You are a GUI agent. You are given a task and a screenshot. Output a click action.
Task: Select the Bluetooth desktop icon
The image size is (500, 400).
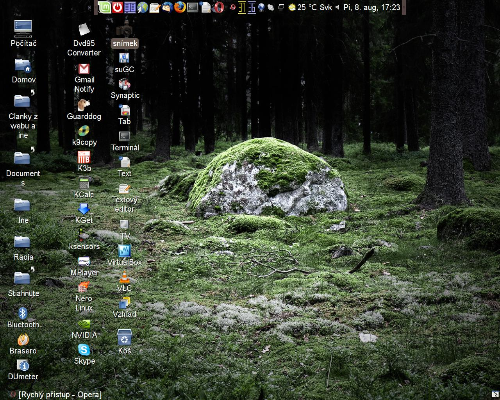(23, 317)
